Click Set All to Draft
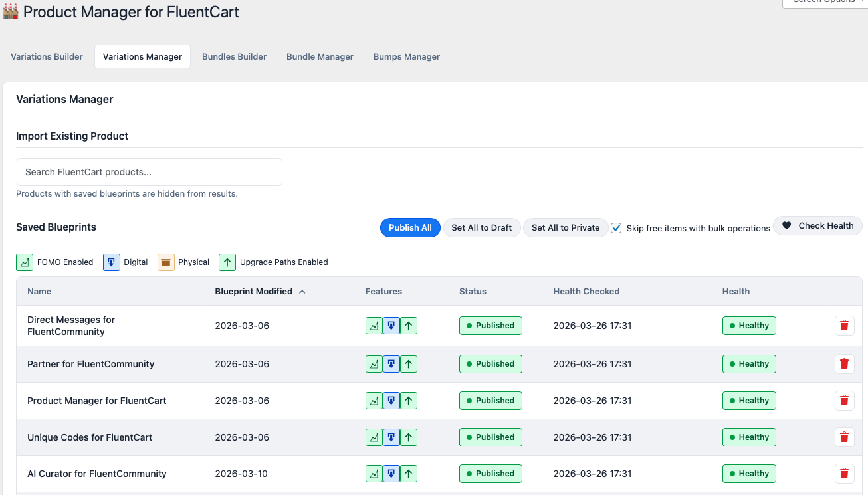The height and width of the screenshot is (495, 868). tap(482, 227)
